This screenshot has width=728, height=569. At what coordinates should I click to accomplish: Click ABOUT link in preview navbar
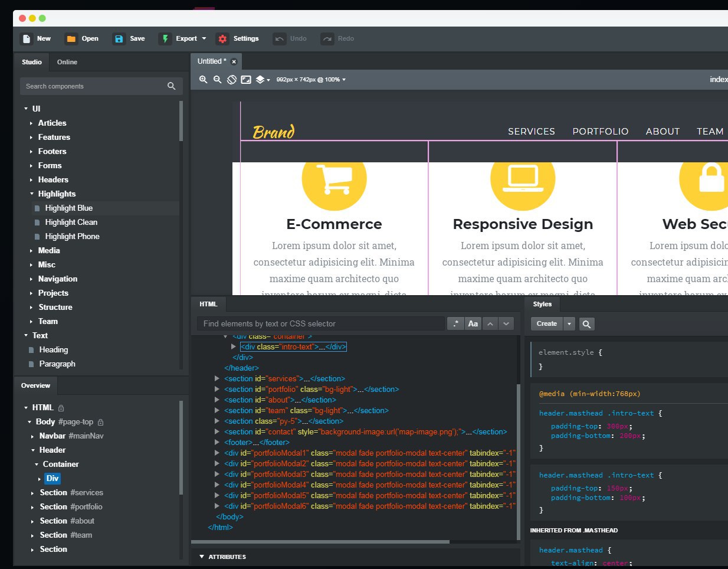[663, 132]
